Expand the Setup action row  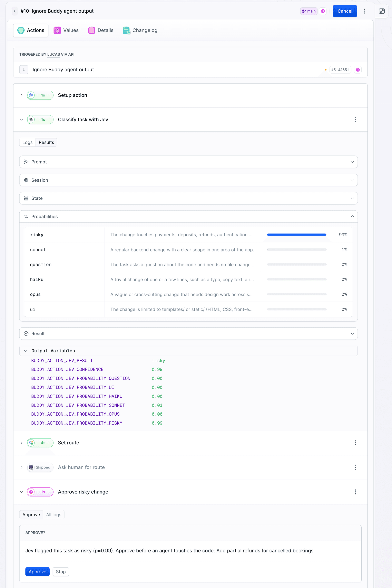pyautogui.click(x=21, y=95)
